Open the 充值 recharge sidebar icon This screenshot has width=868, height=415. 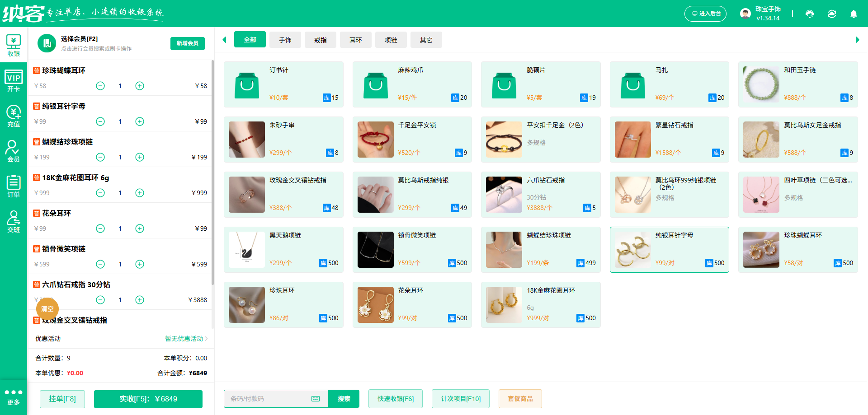coord(14,116)
